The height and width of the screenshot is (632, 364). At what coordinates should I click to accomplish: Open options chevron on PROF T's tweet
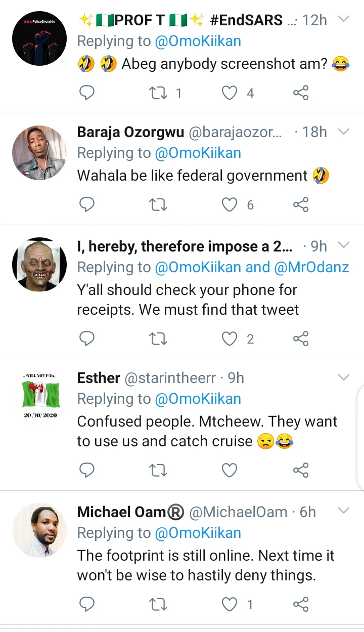point(343,20)
